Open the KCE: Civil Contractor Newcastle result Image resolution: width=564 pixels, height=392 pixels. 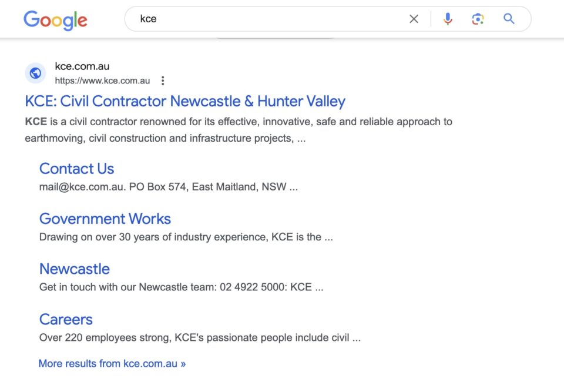point(184,101)
